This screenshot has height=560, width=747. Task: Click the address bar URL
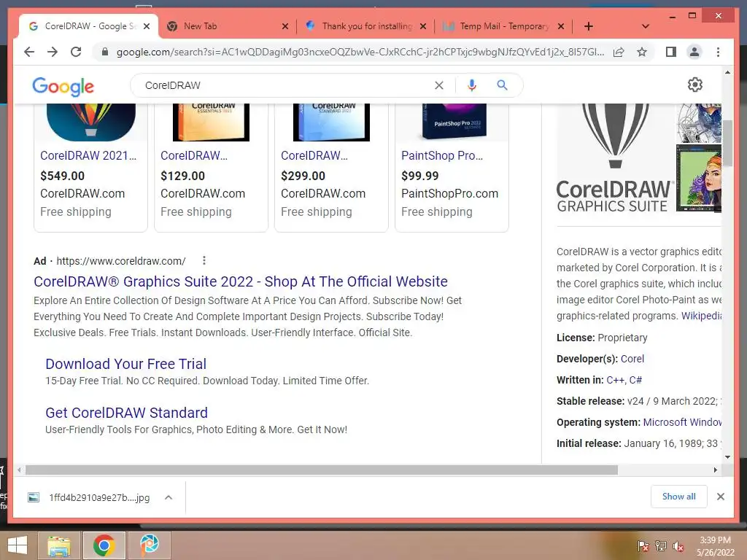tap(360, 52)
